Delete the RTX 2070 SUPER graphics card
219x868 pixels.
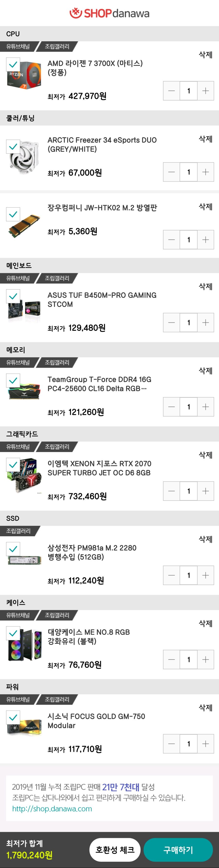click(205, 455)
